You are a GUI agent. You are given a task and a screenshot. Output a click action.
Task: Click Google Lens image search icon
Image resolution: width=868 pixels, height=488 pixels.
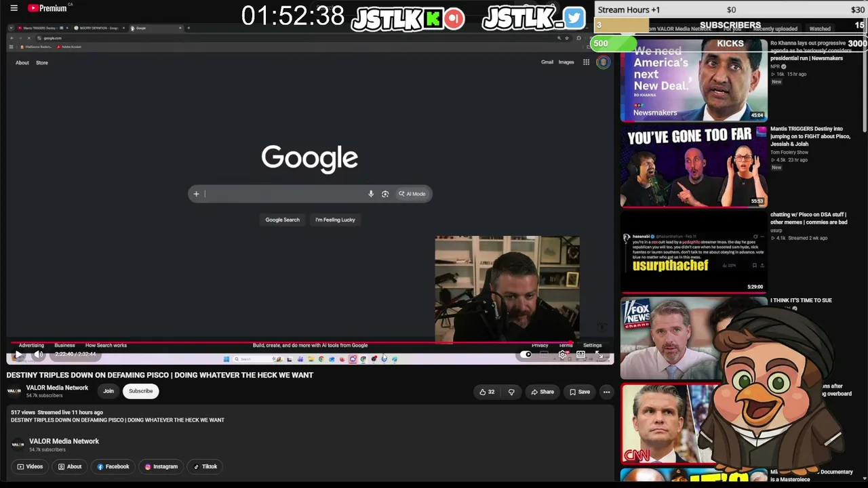coord(385,194)
